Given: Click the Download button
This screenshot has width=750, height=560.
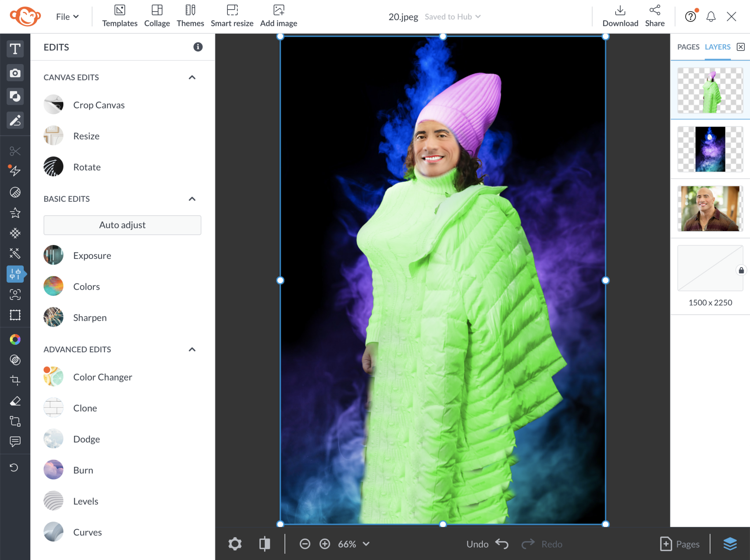Looking at the screenshot, I should [x=620, y=15].
